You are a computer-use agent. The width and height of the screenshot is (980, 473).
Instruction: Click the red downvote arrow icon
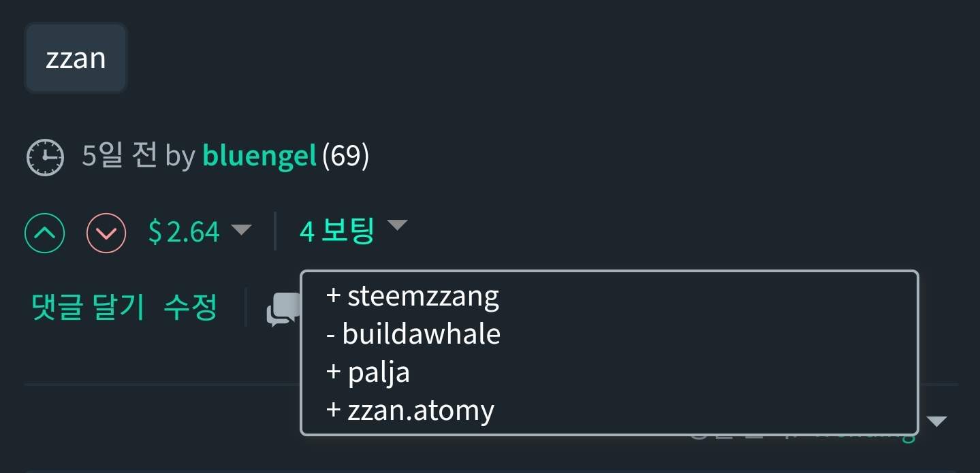pyautogui.click(x=106, y=233)
